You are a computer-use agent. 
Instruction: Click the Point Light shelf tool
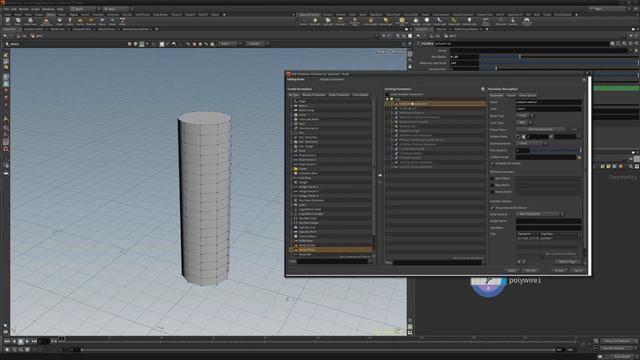315,20
